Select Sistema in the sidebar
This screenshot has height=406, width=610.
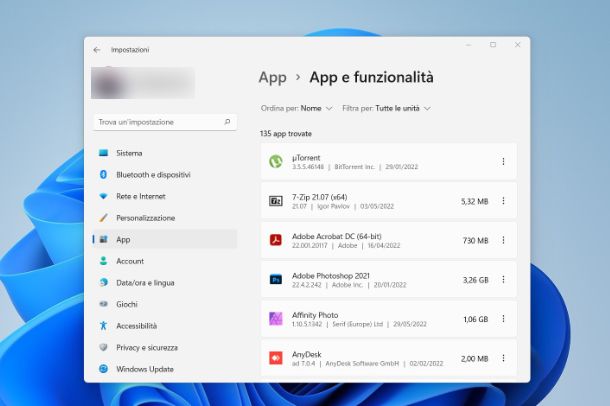[165, 153]
